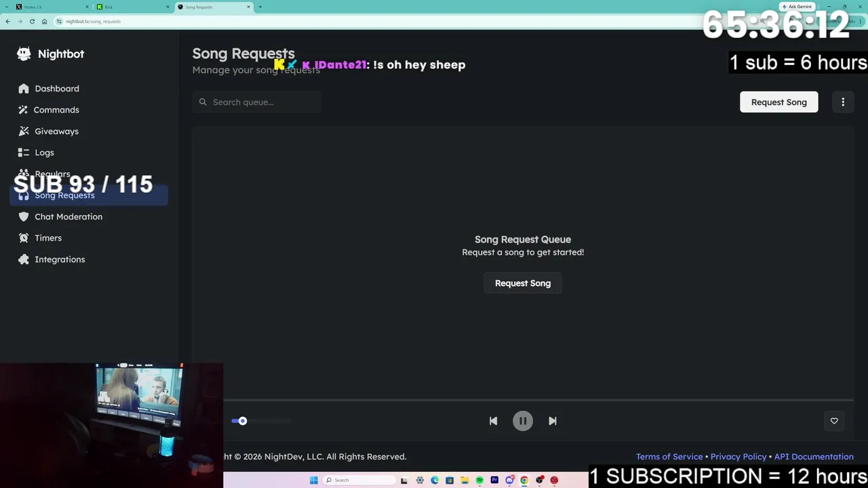Open the Terms of Service link
The image size is (868, 488).
coord(669,457)
